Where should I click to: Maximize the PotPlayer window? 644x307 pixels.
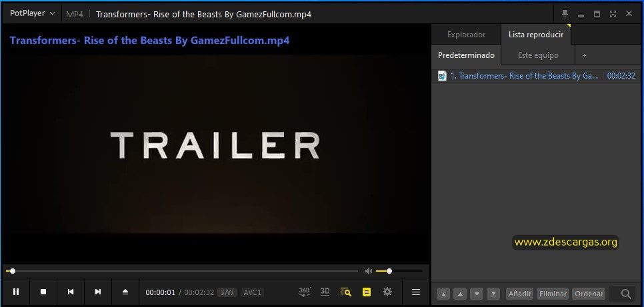(597, 13)
